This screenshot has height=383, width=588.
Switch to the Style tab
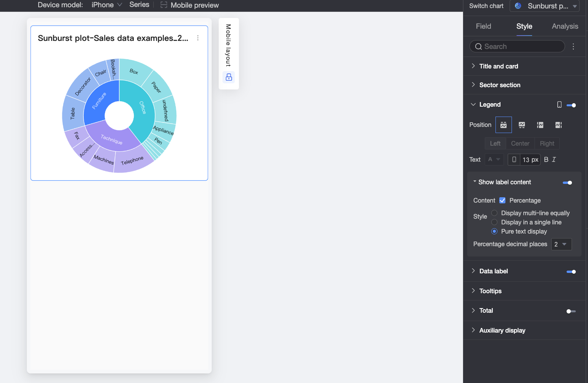click(524, 26)
